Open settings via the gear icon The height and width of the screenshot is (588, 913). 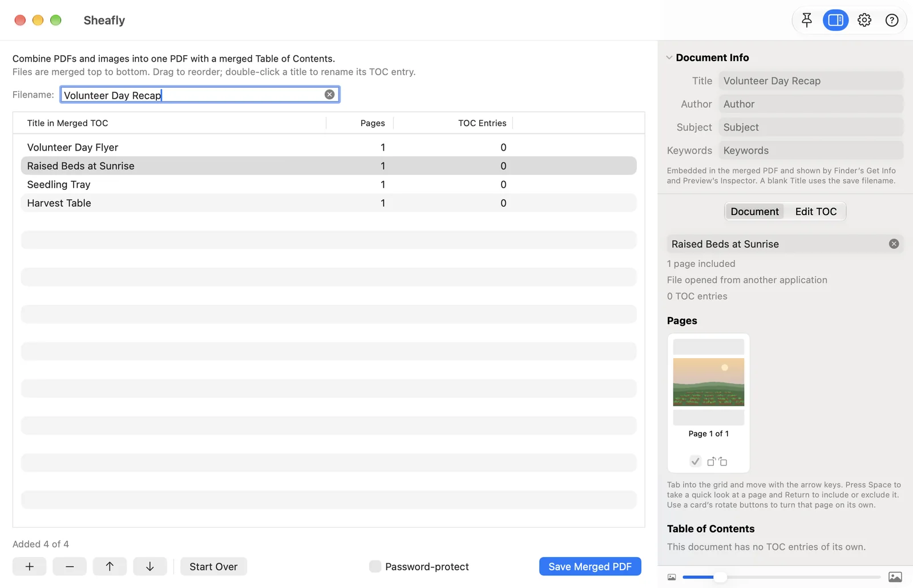[x=864, y=21]
